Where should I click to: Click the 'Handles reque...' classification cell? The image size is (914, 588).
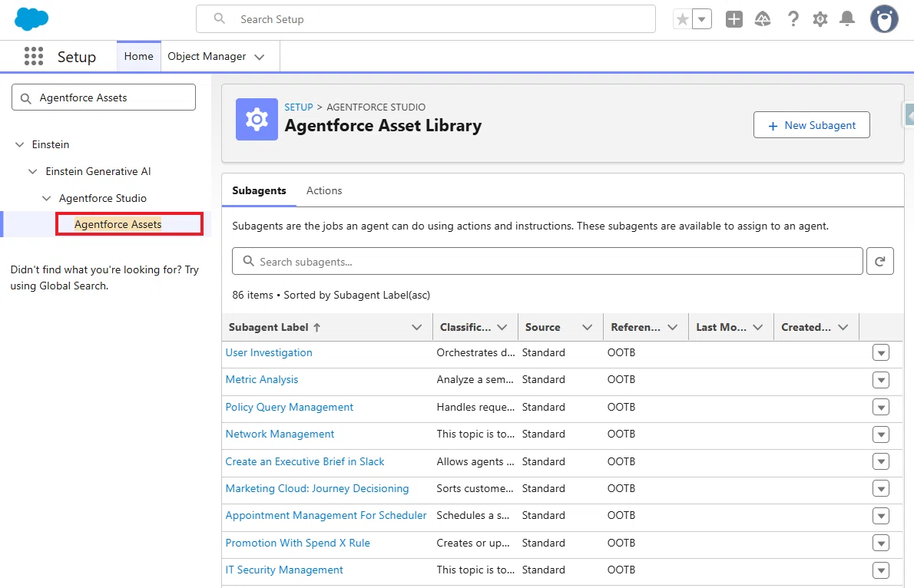click(475, 407)
